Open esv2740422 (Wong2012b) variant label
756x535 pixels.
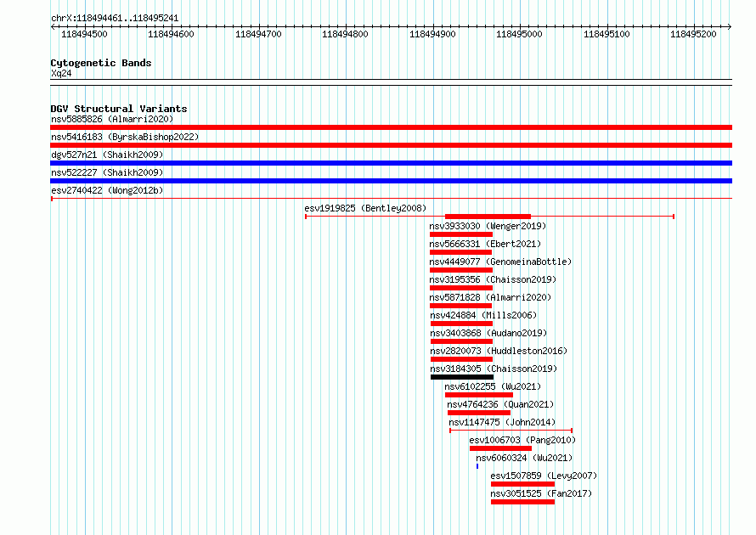pyautogui.click(x=107, y=190)
